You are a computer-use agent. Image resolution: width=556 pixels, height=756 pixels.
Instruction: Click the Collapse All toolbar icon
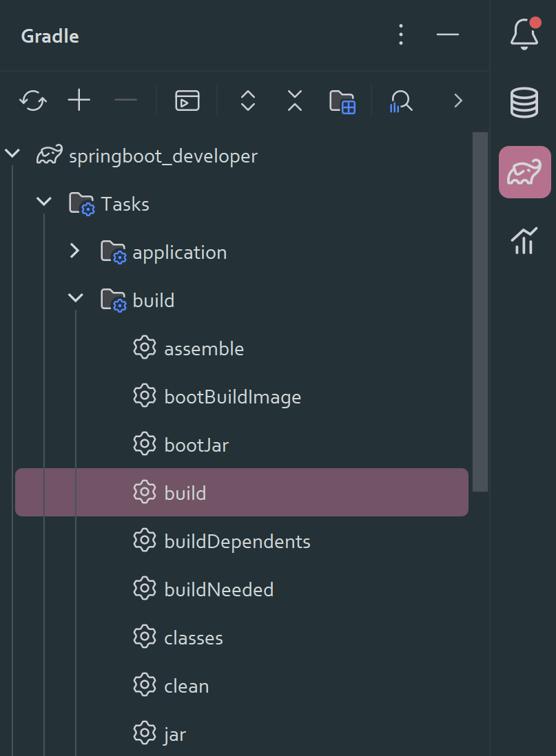[x=295, y=101]
